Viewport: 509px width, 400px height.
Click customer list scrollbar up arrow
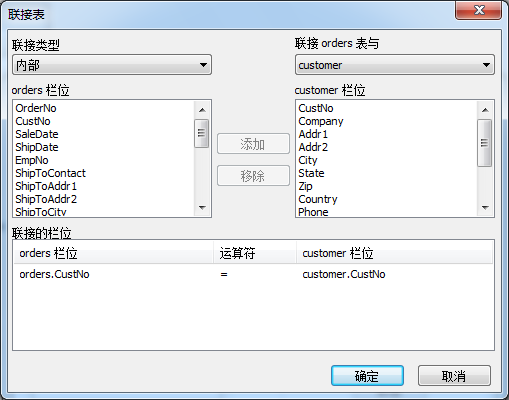[x=485, y=110]
